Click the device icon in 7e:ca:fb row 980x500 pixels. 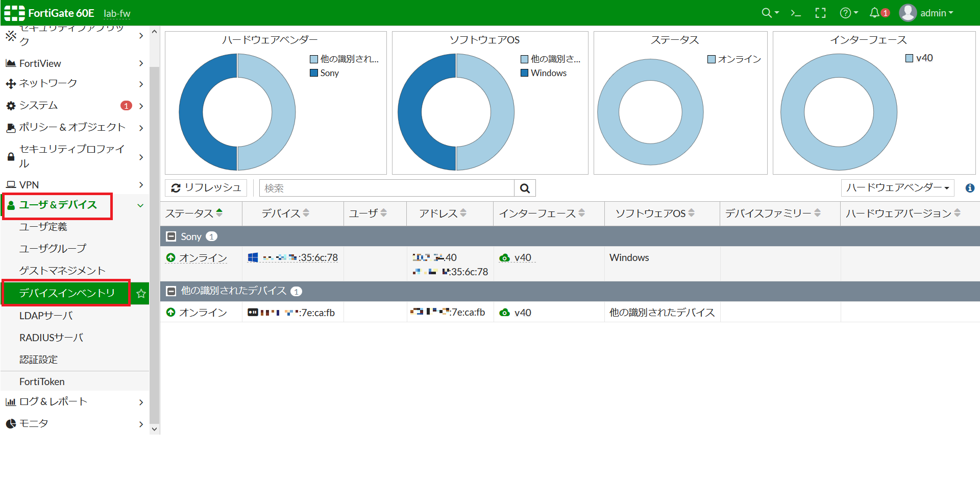click(253, 312)
